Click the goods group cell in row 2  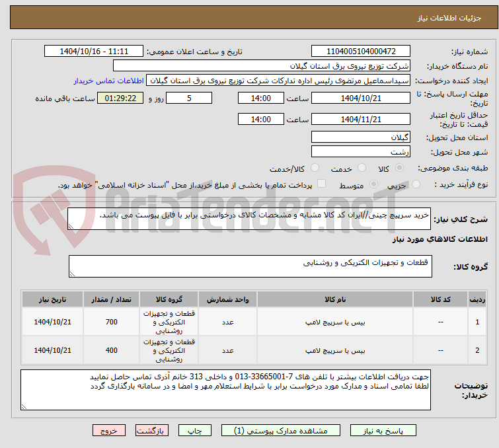pyautogui.click(x=169, y=350)
